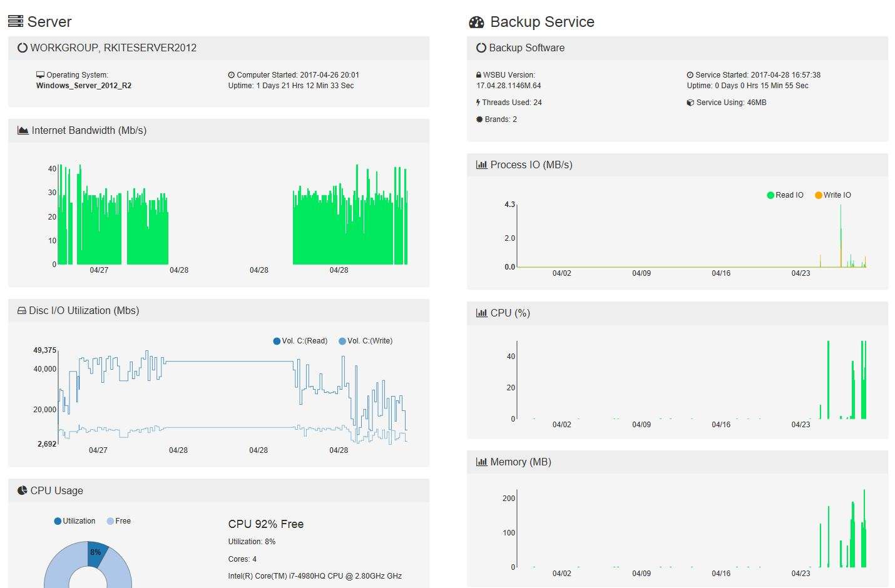
Task: Click the bar chart icon beside Process IO
Action: [482, 165]
